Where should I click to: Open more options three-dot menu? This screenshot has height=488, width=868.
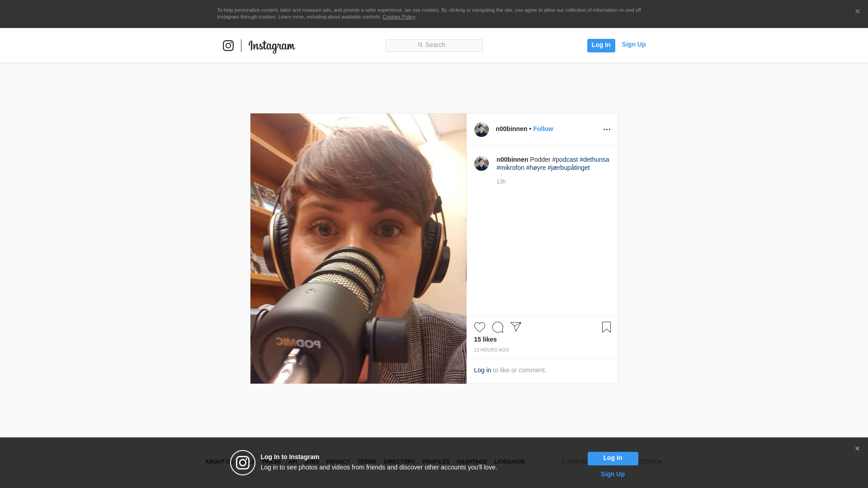[607, 130]
